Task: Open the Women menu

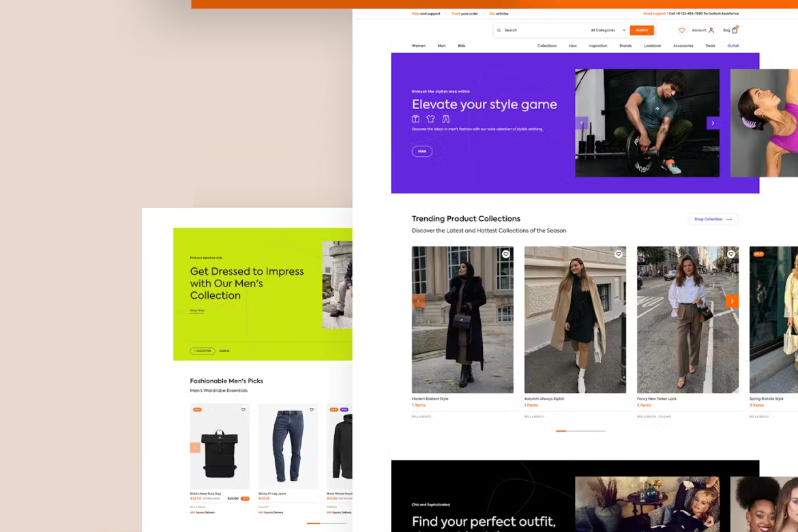Action: click(418, 46)
